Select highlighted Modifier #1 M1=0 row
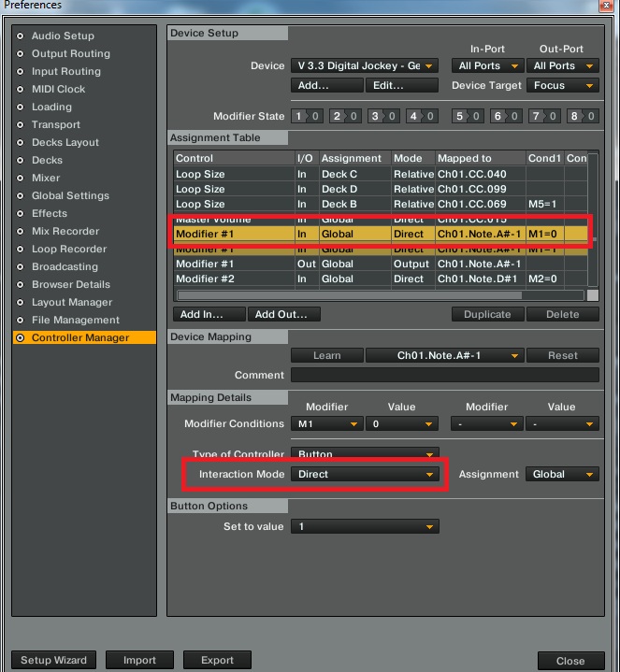This screenshot has height=672, width=620. (381, 234)
